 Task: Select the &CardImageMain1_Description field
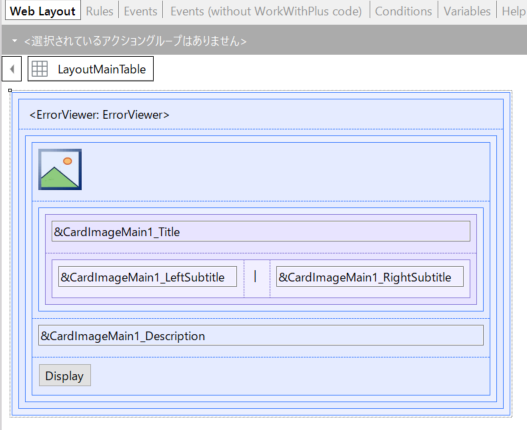pyautogui.click(x=261, y=336)
